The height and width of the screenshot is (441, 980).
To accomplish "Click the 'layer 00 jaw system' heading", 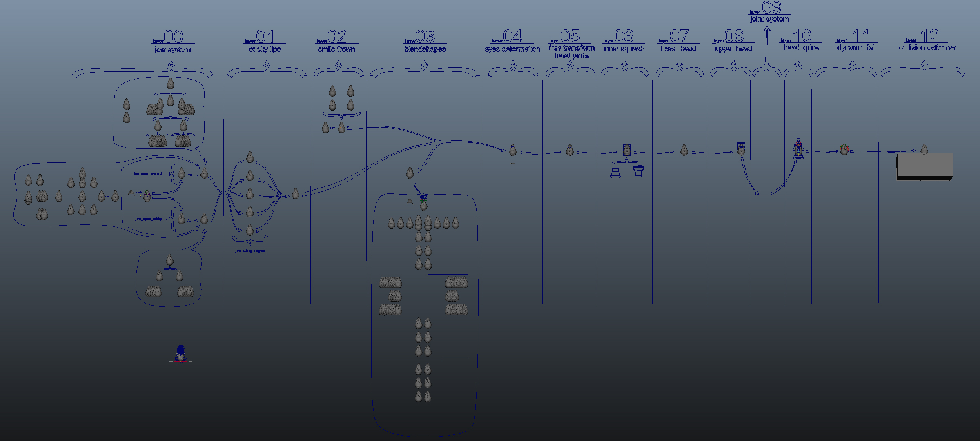I will [x=173, y=41].
